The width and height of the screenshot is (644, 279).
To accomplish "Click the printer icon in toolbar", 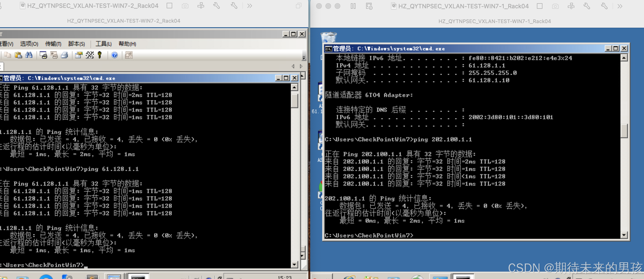I will tap(64, 55).
